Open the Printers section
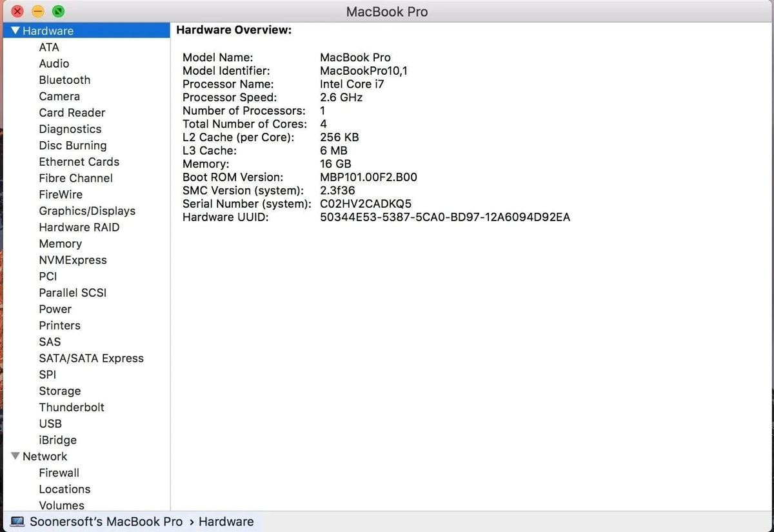Screen dimensions: 774x532 [59, 326]
